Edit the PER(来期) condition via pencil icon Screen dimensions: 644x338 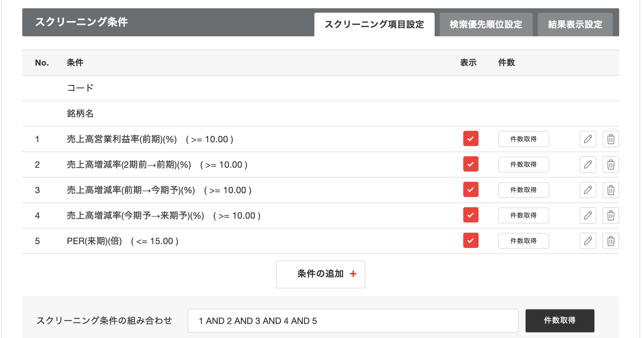click(x=588, y=241)
